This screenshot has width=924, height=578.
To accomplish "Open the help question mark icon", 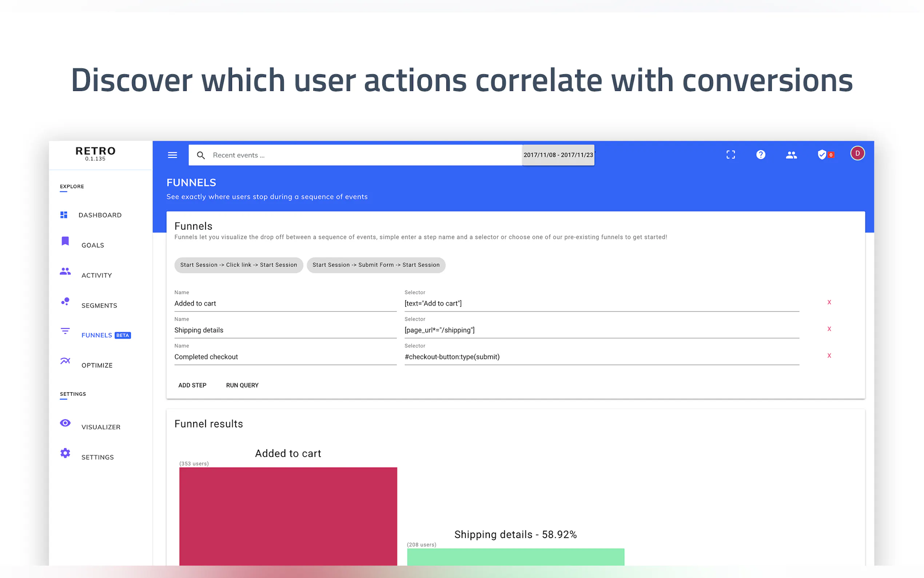I will [761, 154].
